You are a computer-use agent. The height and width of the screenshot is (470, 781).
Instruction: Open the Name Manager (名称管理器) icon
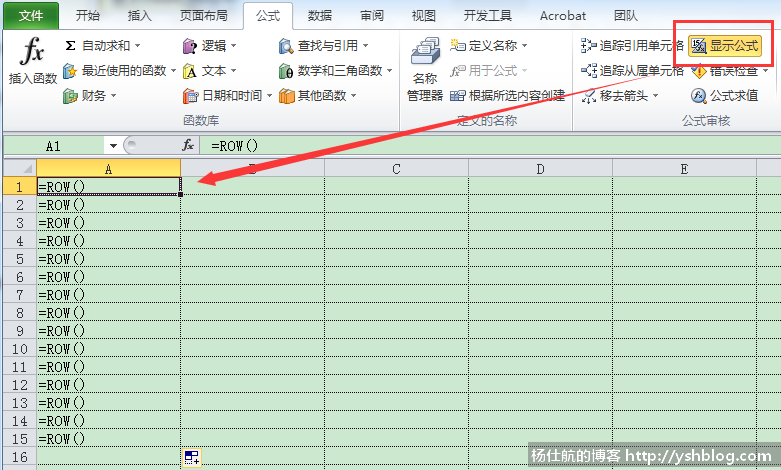(425, 51)
